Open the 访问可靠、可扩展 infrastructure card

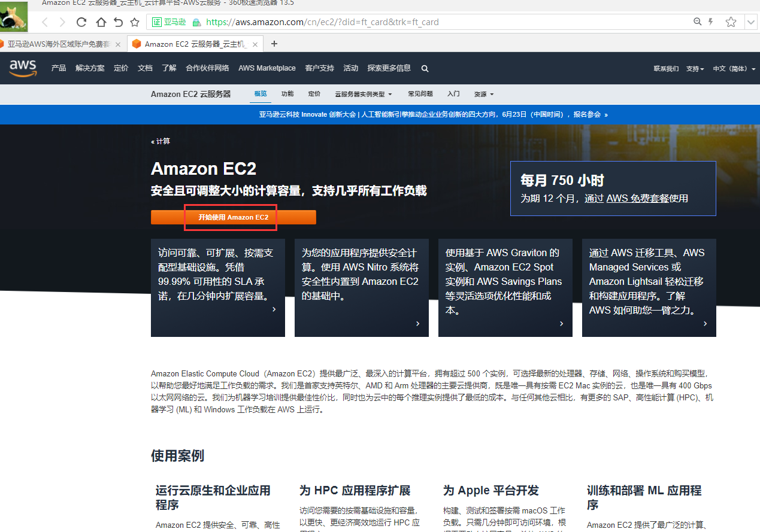coord(218,288)
